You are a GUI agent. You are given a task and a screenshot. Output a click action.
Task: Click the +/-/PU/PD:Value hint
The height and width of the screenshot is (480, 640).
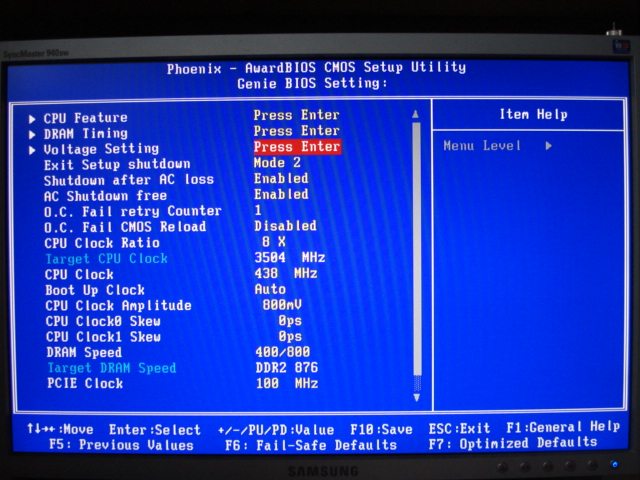276,430
